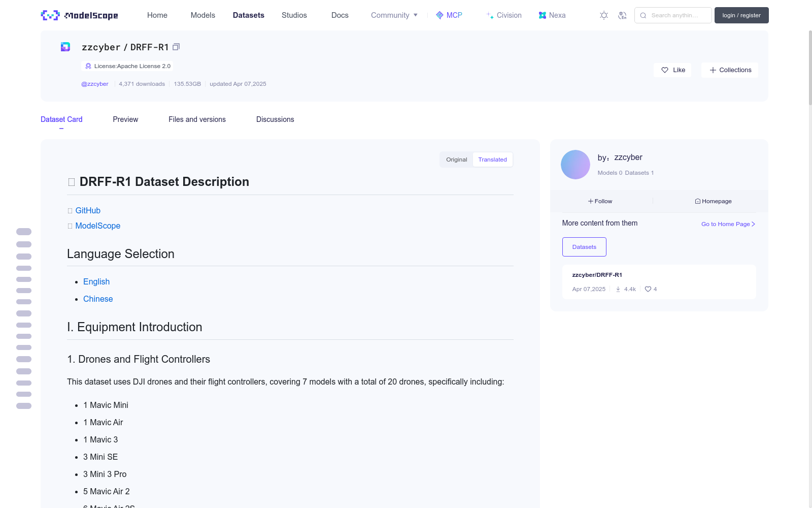The width and height of the screenshot is (812, 508).
Task: Click the house icon beside Homepage
Action: coord(698,201)
